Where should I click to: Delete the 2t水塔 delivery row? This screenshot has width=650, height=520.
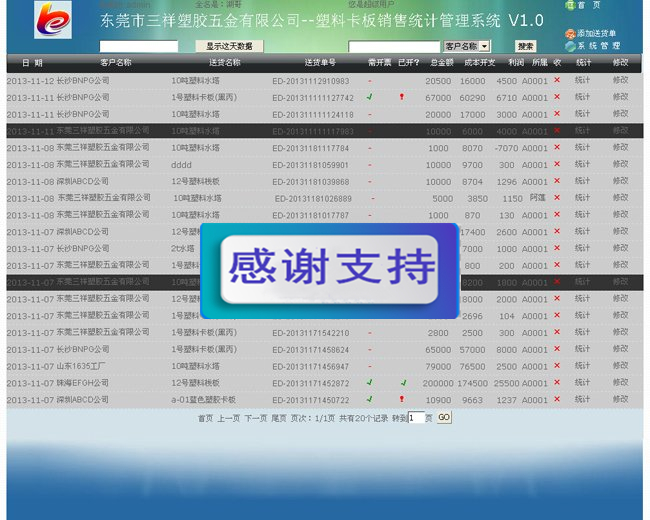[x=557, y=248]
